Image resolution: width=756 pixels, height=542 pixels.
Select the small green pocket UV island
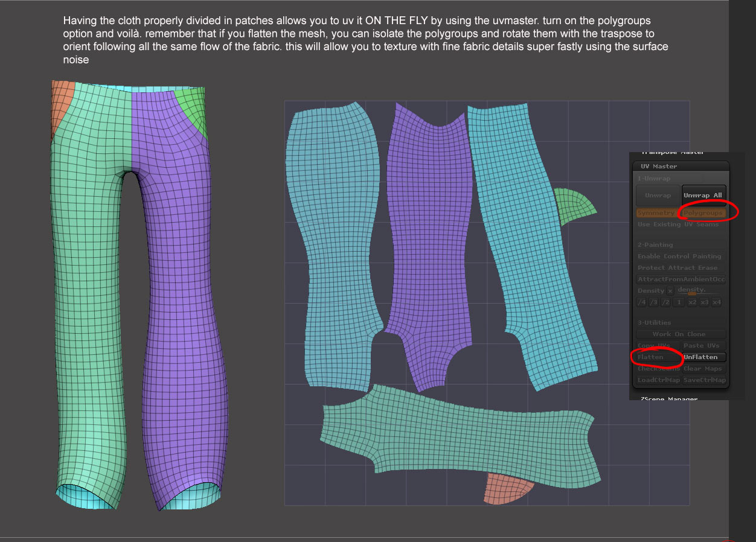pyautogui.click(x=574, y=205)
